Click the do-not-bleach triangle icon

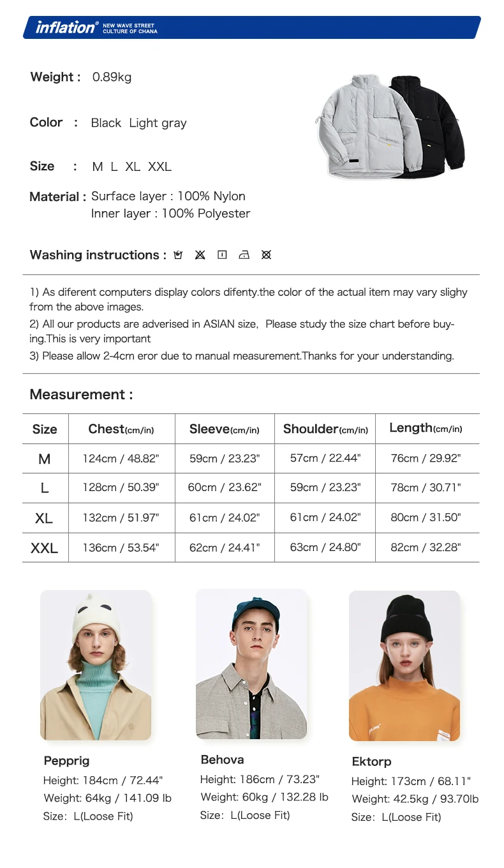coord(200,255)
